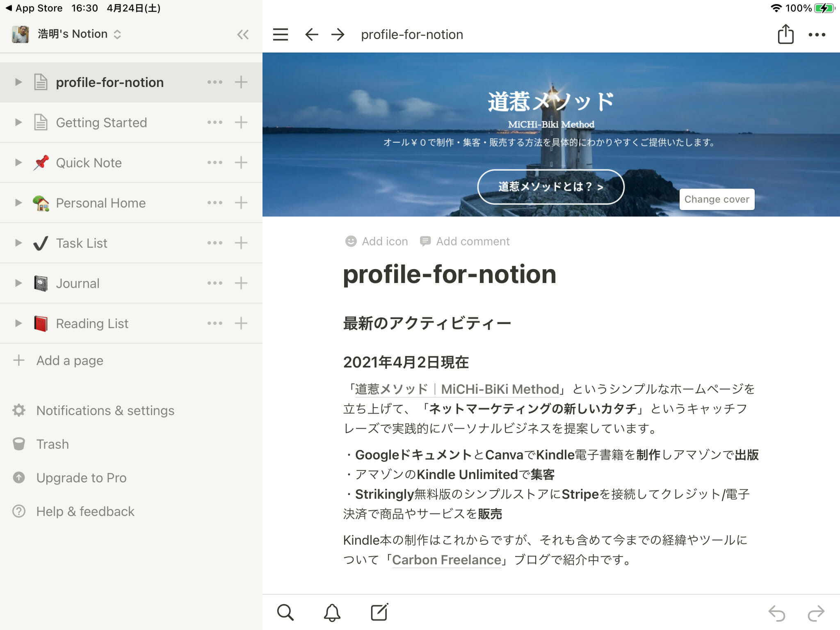This screenshot has height=630, width=840.
Task: Add subpage inside profile-for-notion with plus
Action: coord(241,82)
